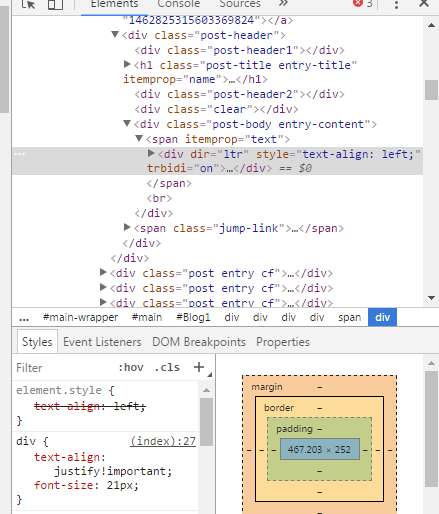This screenshot has height=514, width=439.
Task: Open the Styles tab
Action: [37, 342]
